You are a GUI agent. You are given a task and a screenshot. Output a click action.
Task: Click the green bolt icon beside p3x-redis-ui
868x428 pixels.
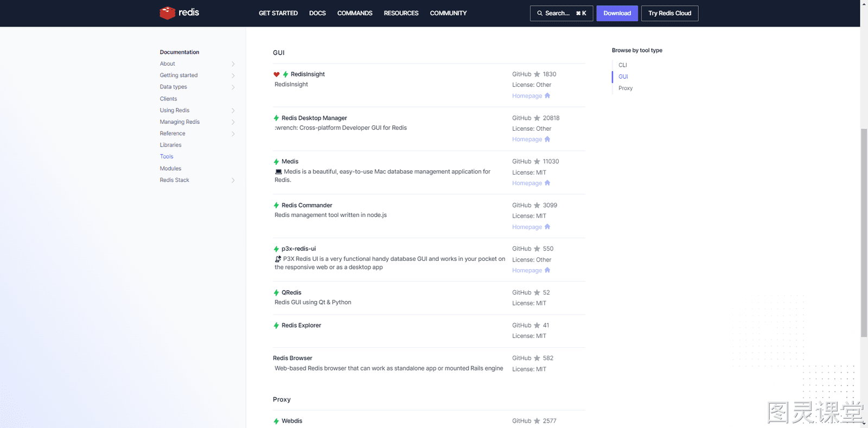[276, 249]
